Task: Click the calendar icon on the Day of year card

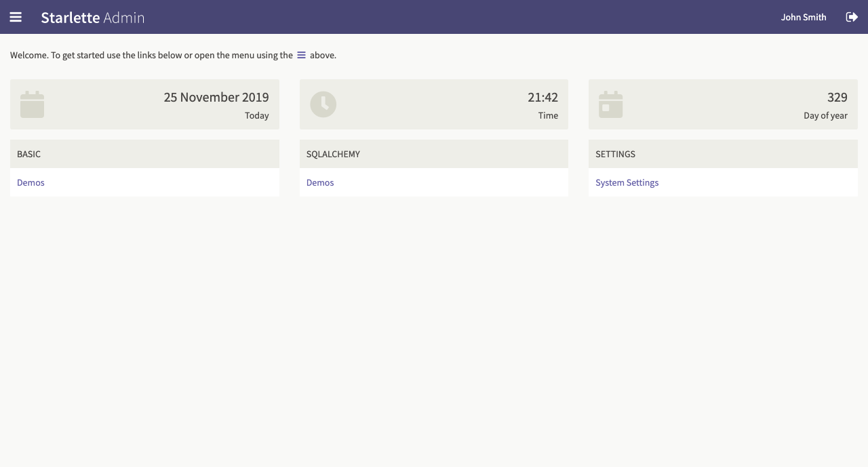Action: point(610,104)
